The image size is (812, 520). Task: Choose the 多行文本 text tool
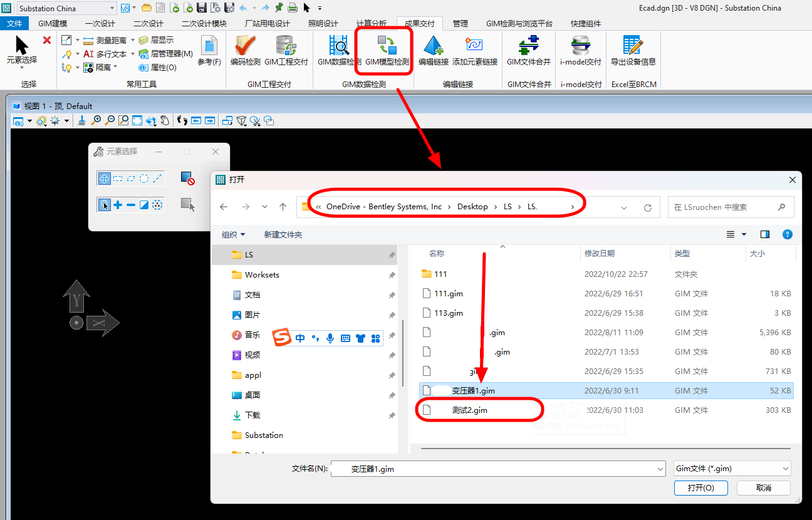104,54
